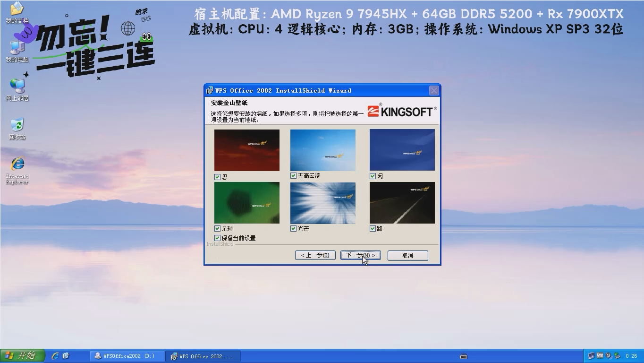The image size is (644, 363).
Task: Uncheck the 闲 wallpaper checkbox
Action: [373, 176]
